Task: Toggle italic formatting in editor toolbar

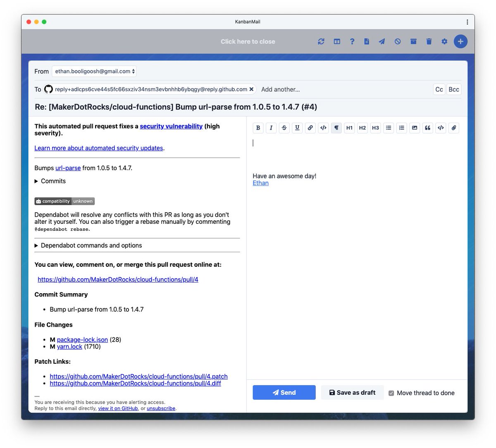Action: 271,128
